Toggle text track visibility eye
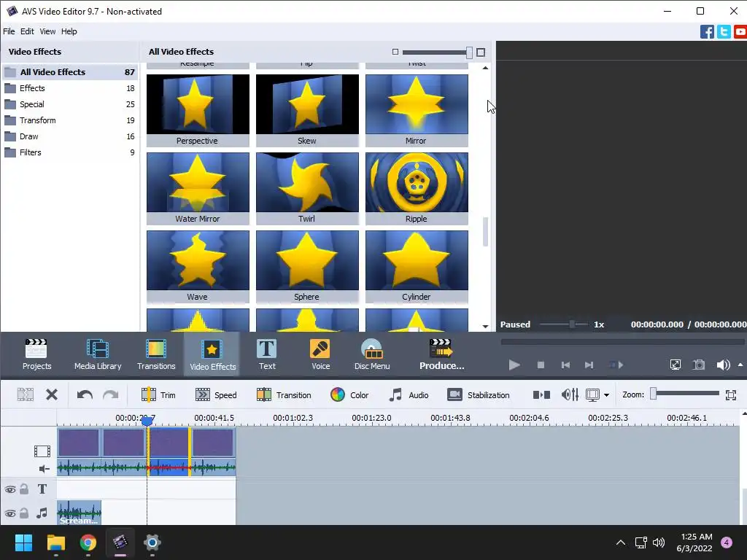The width and height of the screenshot is (747, 560). [x=10, y=489]
